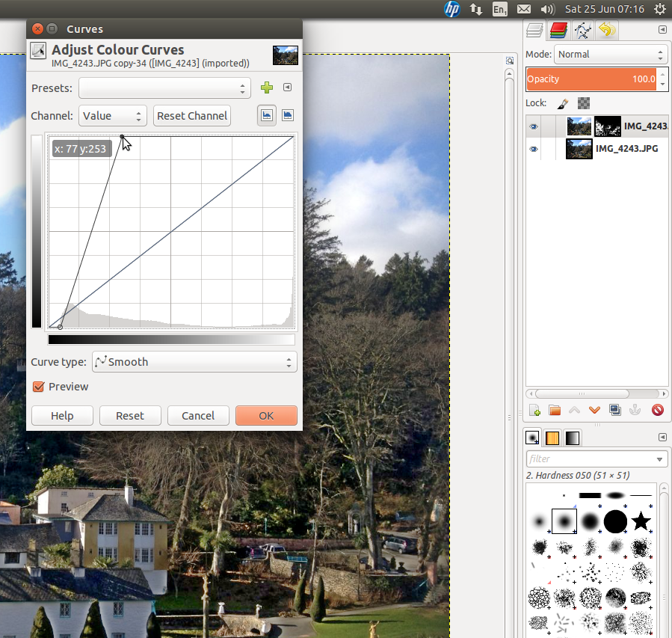Toggle lock alpha channel checkerboard icon

583,103
